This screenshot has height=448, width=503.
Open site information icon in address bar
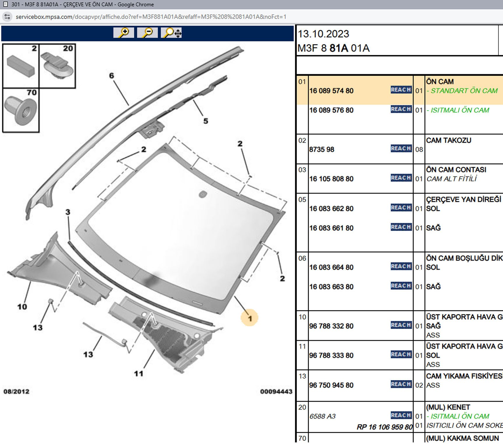(7, 17)
